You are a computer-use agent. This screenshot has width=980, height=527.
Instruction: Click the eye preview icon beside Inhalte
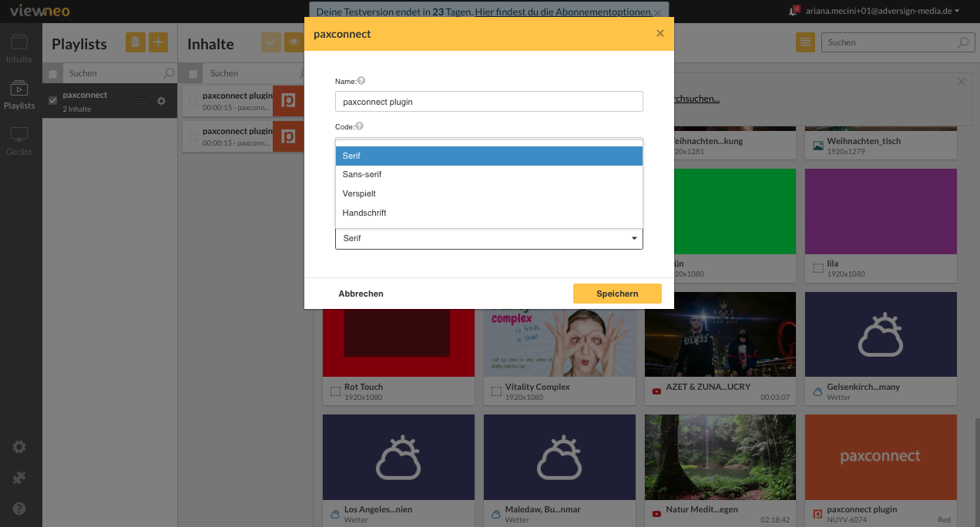(294, 43)
